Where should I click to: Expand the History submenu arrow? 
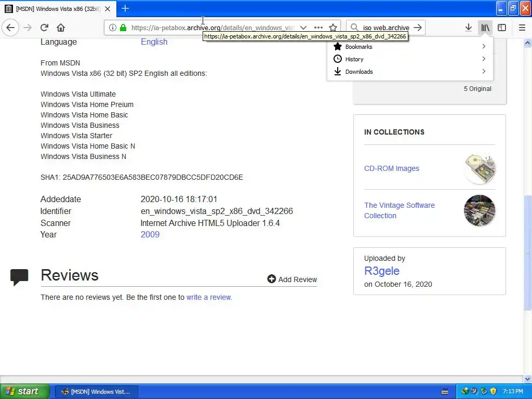pos(484,59)
